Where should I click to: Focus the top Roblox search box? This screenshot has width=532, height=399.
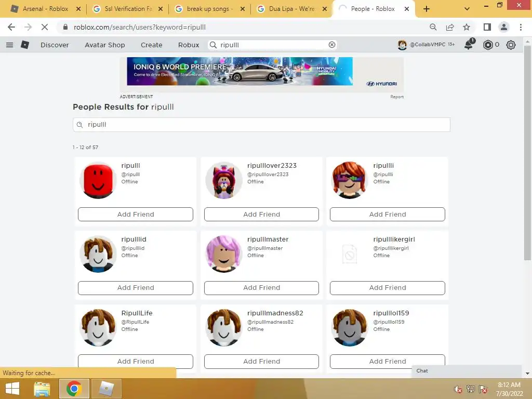272,45
